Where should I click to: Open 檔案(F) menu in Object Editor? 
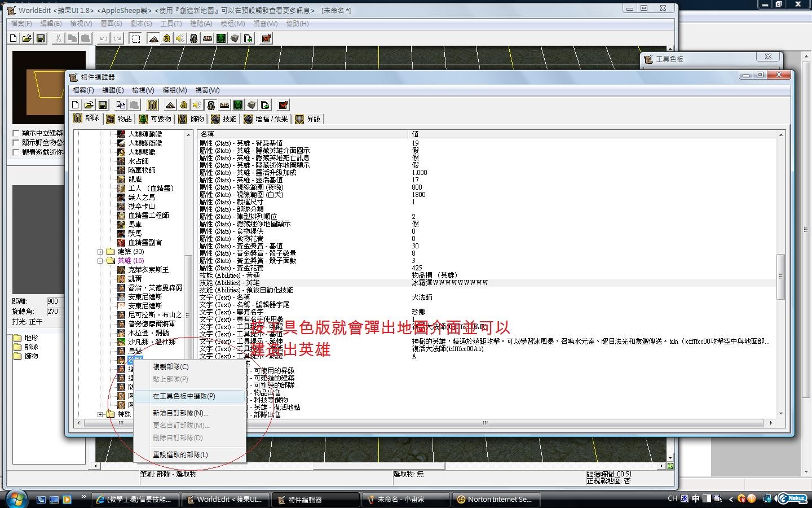83,90
